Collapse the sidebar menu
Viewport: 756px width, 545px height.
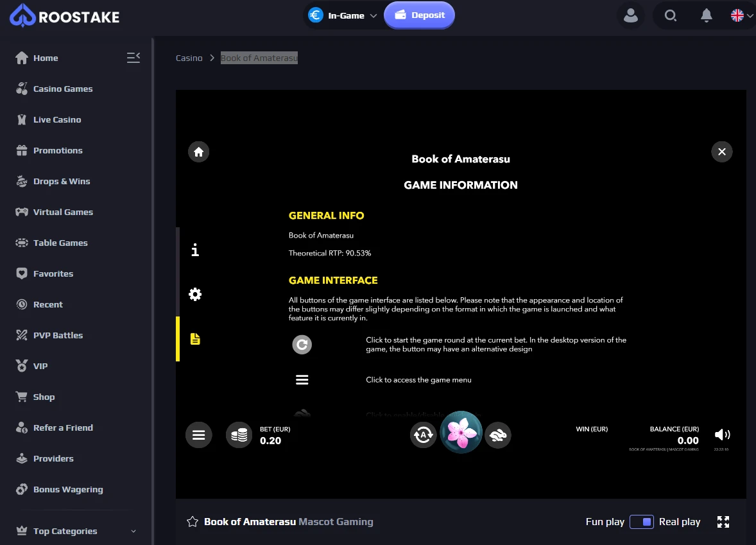tap(133, 58)
